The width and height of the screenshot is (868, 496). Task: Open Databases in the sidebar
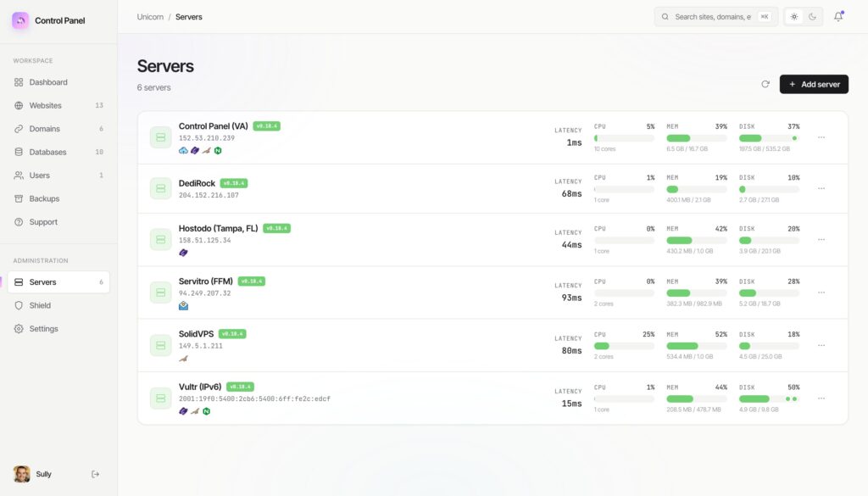[x=58, y=152]
